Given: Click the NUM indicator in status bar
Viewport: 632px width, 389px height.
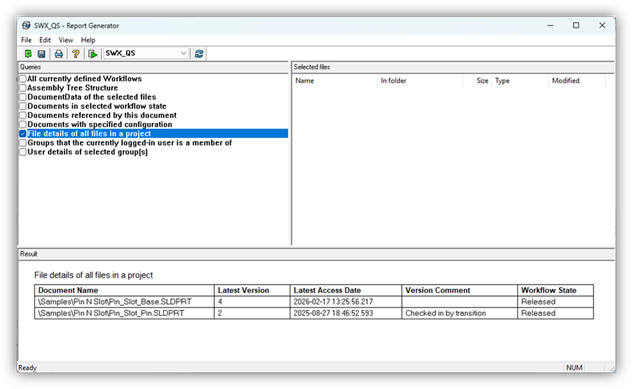Looking at the screenshot, I should 574,368.
